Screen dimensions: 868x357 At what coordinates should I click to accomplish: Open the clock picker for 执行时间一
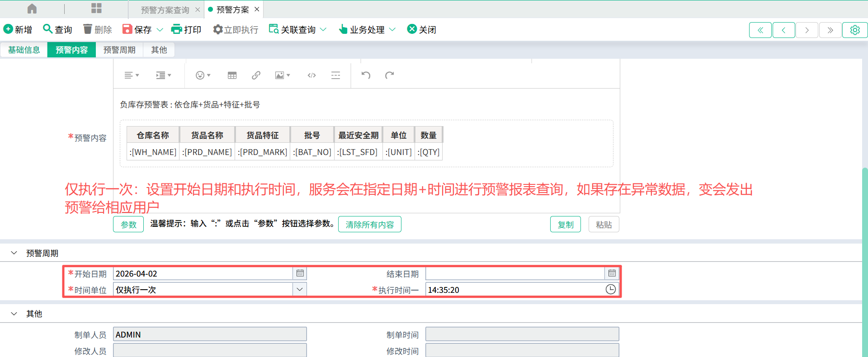610,290
